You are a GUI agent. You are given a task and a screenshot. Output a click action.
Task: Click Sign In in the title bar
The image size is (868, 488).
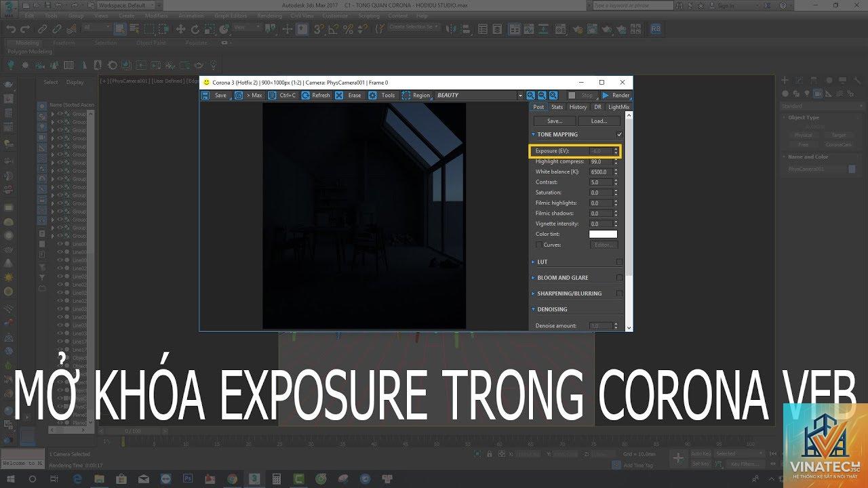click(726, 5)
